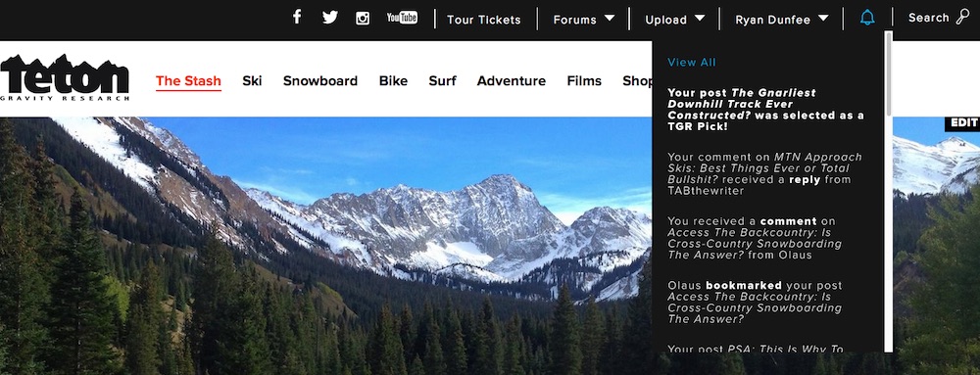Toggle the blue notifications bell

coord(867,18)
